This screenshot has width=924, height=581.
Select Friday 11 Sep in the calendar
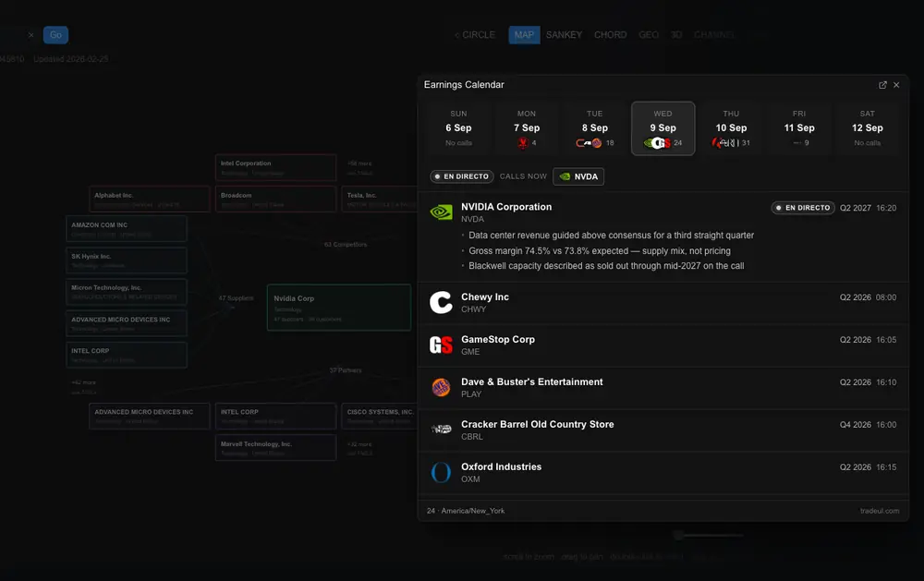(x=799, y=127)
